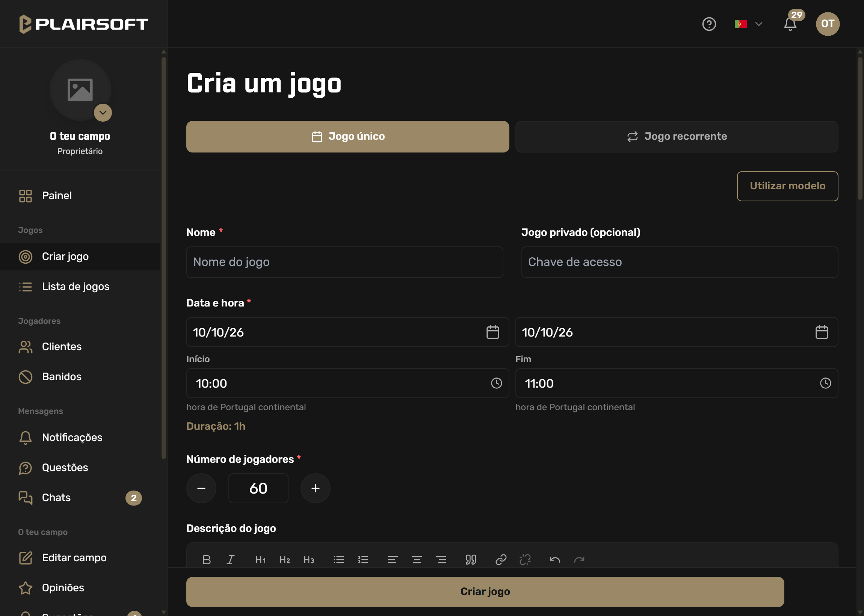This screenshot has height=616, width=864.
Task: Open Editar campo in sidebar
Action: (80, 558)
